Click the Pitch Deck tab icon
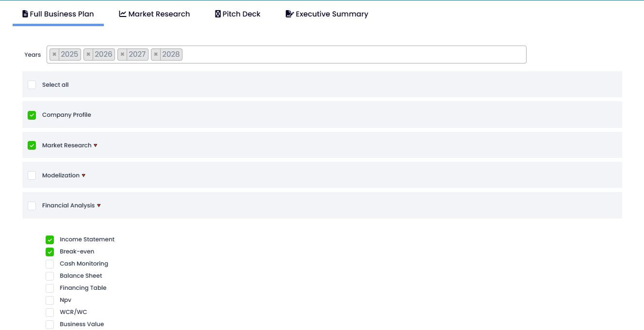Image resolution: width=644 pixels, height=330 pixels. [x=218, y=14]
